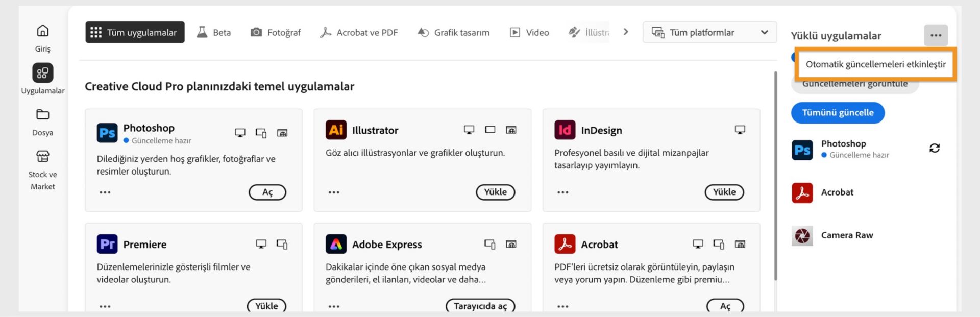Select Tüm uygulamalar tab
The image size is (980, 317).
135,32
